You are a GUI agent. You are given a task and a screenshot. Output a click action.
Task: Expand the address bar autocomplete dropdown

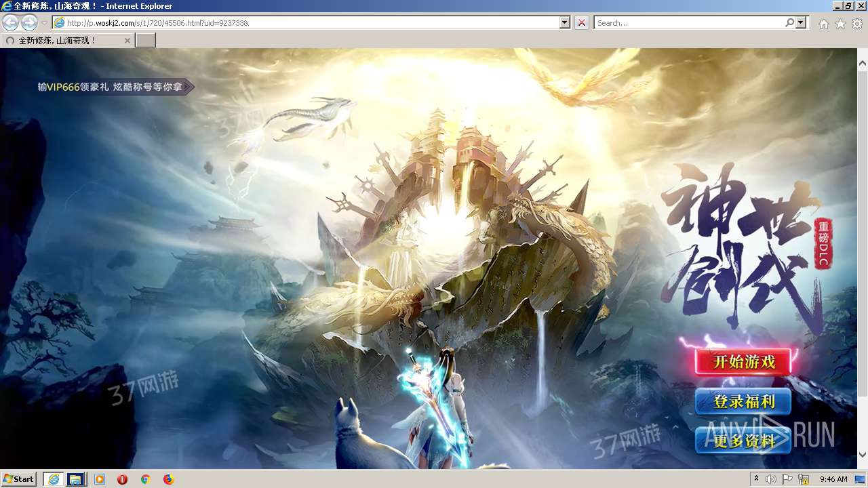565,22
